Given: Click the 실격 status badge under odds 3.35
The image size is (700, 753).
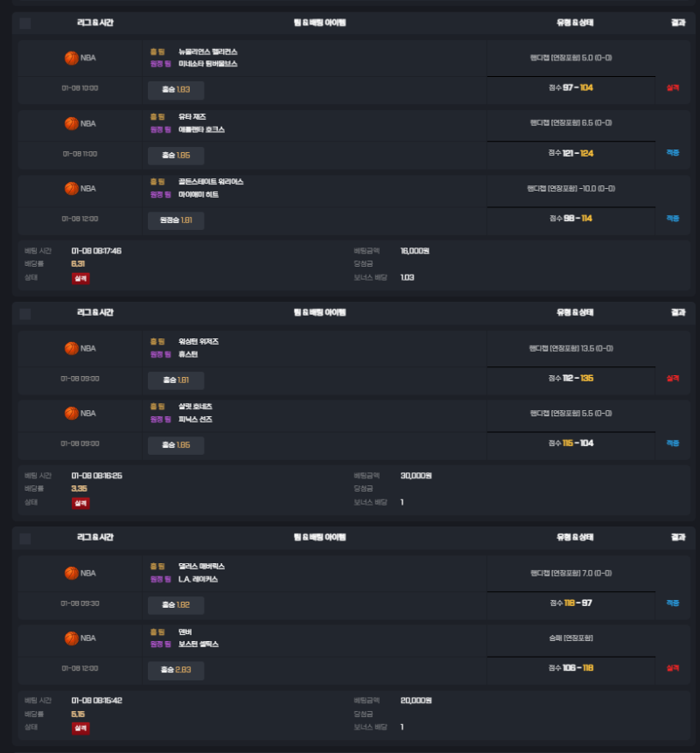Looking at the screenshot, I should pos(80,503).
